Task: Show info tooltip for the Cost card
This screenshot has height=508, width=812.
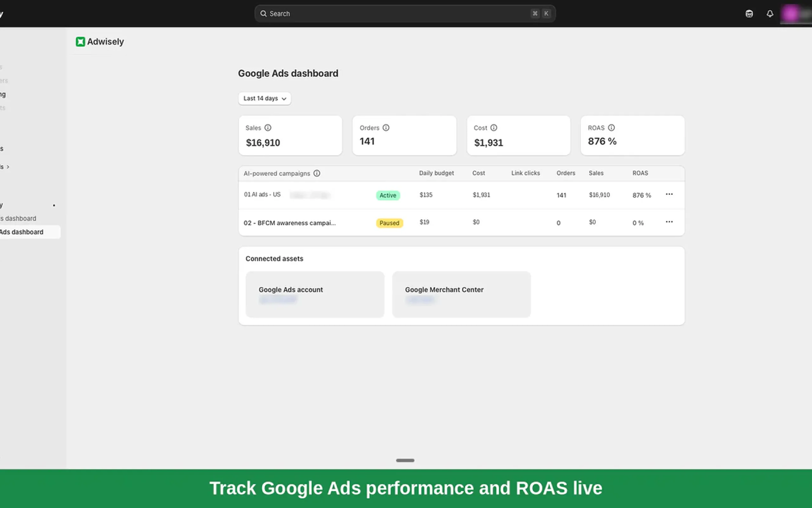Action: (494, 128)
